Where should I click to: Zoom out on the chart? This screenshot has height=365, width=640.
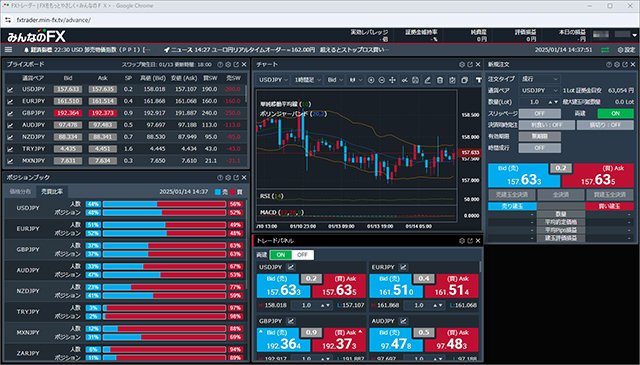pyautogui.click(x=381, y=80)
